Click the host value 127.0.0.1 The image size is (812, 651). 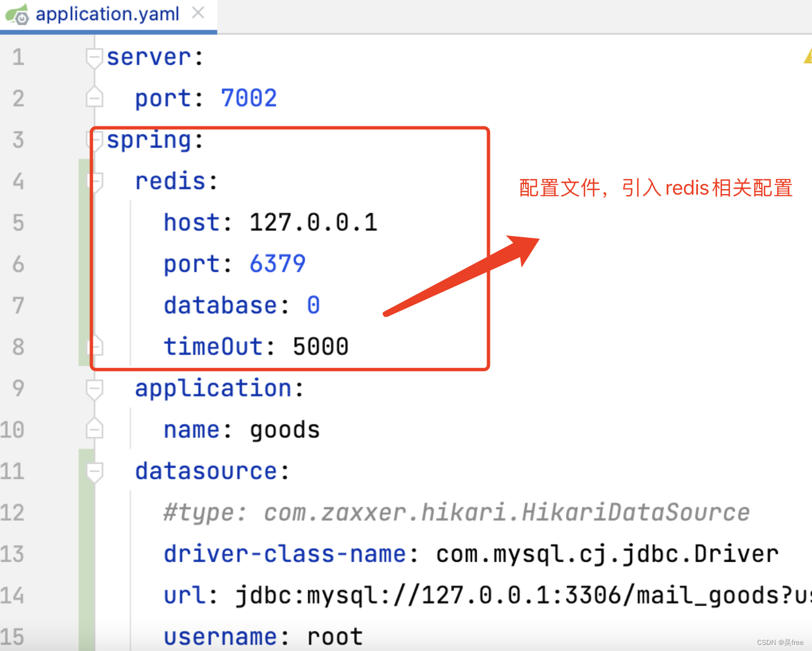tap(313, 223)
